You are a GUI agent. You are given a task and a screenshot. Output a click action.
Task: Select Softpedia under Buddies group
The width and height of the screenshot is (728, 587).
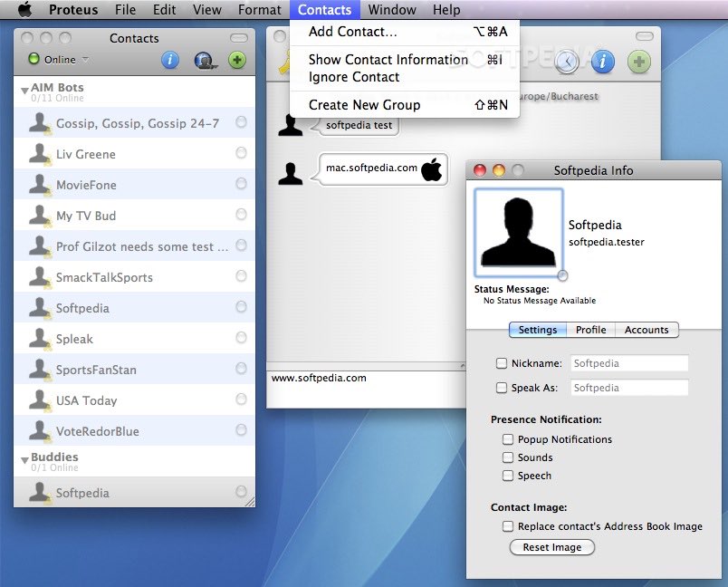135,492
